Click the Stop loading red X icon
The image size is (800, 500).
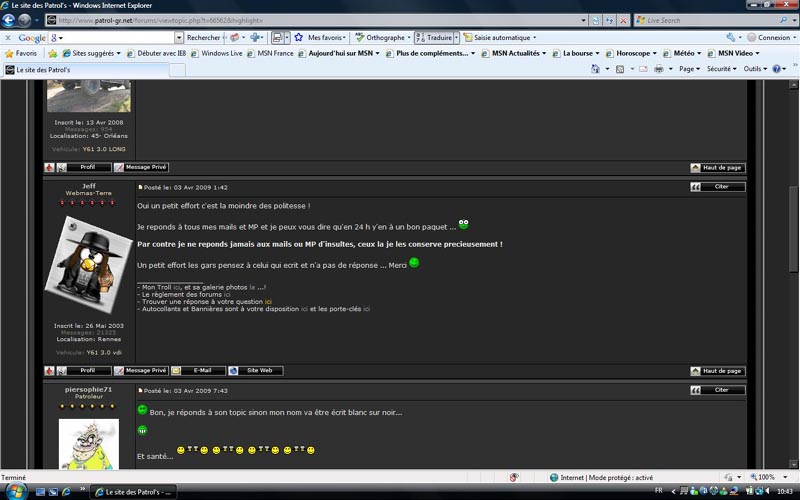pos(623,20)
